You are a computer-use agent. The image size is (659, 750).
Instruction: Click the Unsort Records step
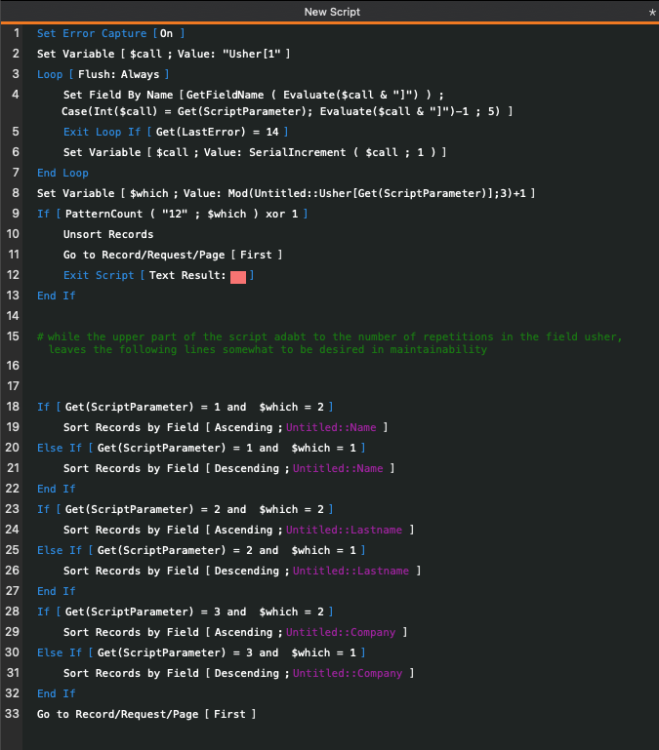tap(108, 234)
